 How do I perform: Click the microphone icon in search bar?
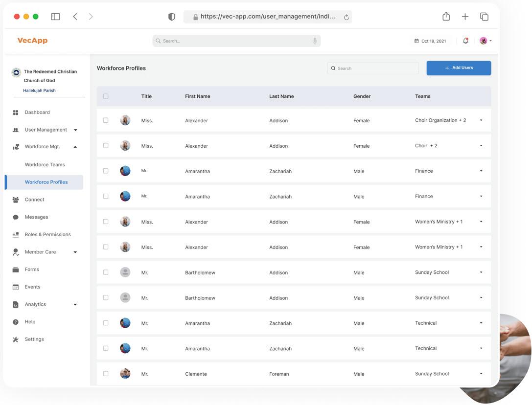(315, 41)
